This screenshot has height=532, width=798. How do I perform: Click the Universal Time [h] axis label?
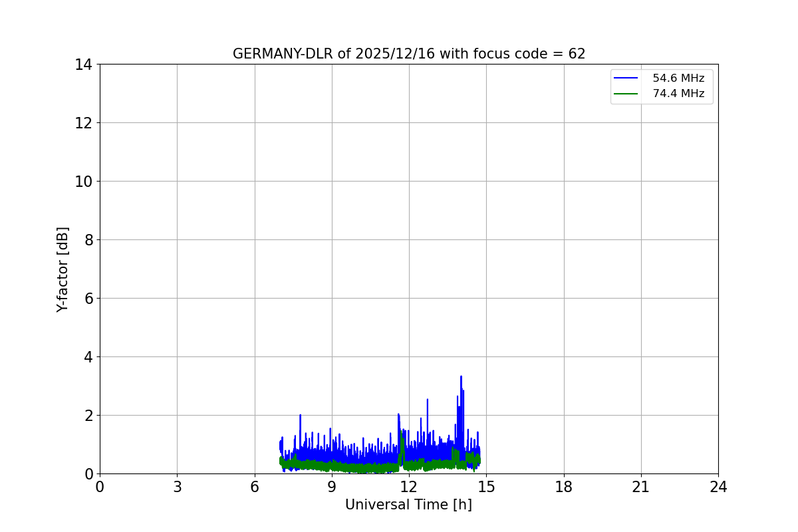[408, 505]
